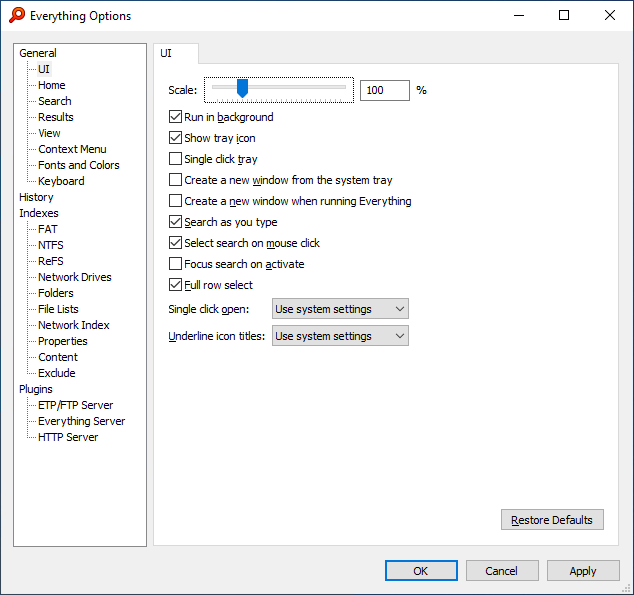The width and height of the screenshot is (634, 595).
Task: Open the View options page
Action: click(49, 133)
